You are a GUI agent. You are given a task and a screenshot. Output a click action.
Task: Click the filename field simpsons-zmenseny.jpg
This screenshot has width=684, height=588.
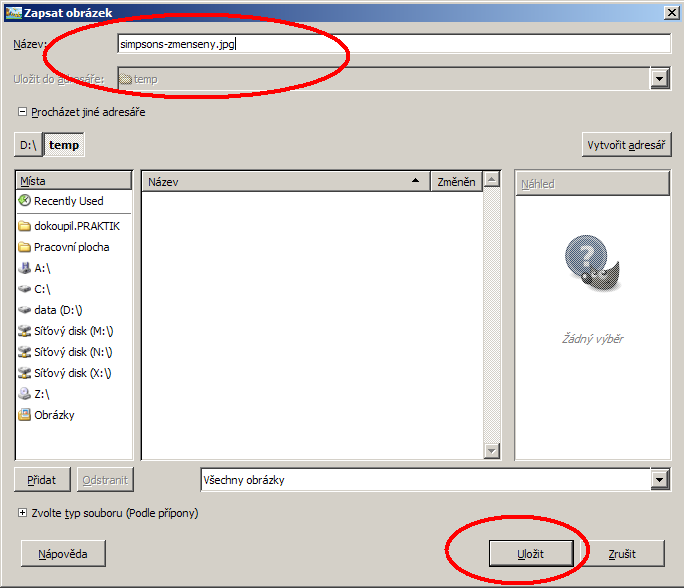(392, 44)
